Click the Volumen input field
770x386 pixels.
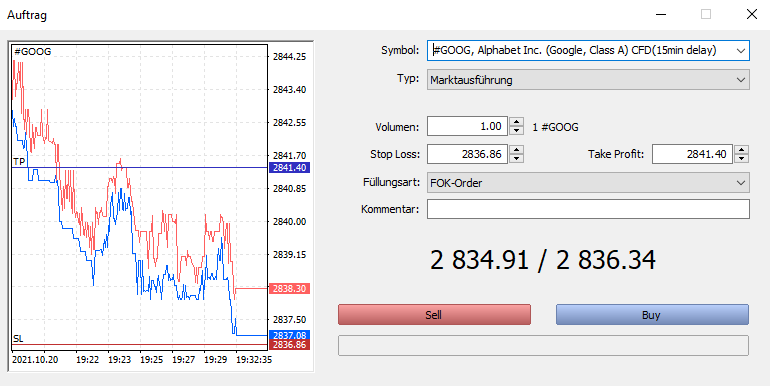pyautogui.click(x=467, y=127)
